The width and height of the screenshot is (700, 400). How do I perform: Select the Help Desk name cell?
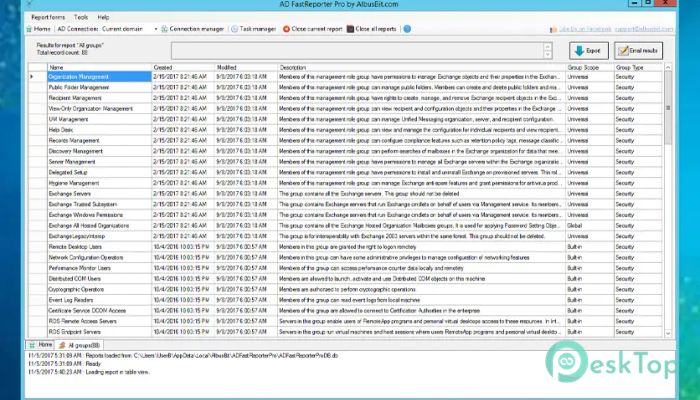(99, 130)
